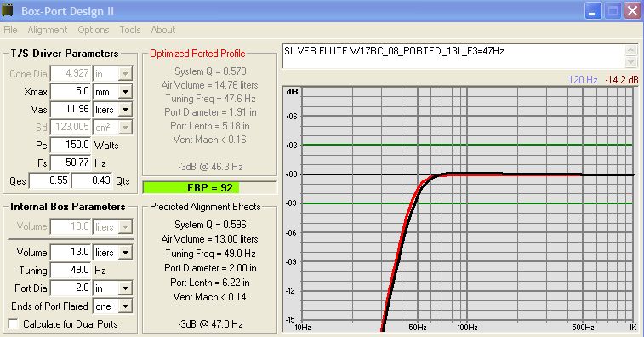The height and width of the screenshot is (337, 644).
Task: Click the Port Lenth = 6.22 in text
Action: click(210, 283)
